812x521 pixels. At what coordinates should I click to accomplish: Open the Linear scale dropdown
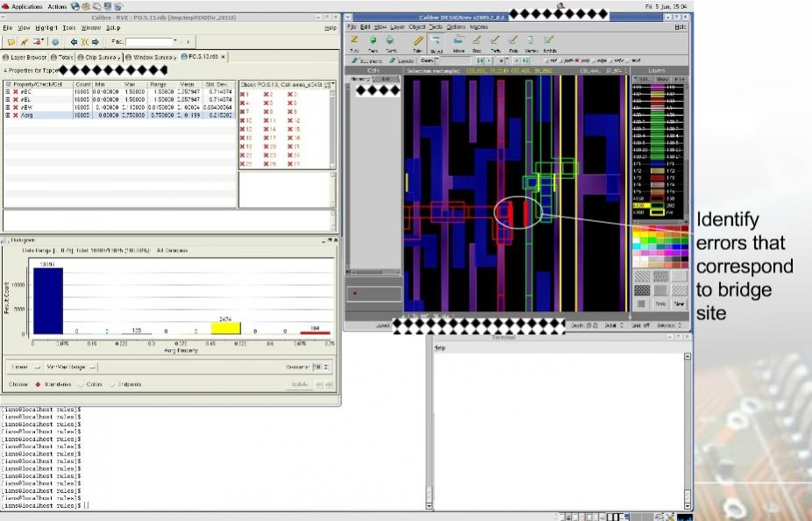[x=25, y=367]
